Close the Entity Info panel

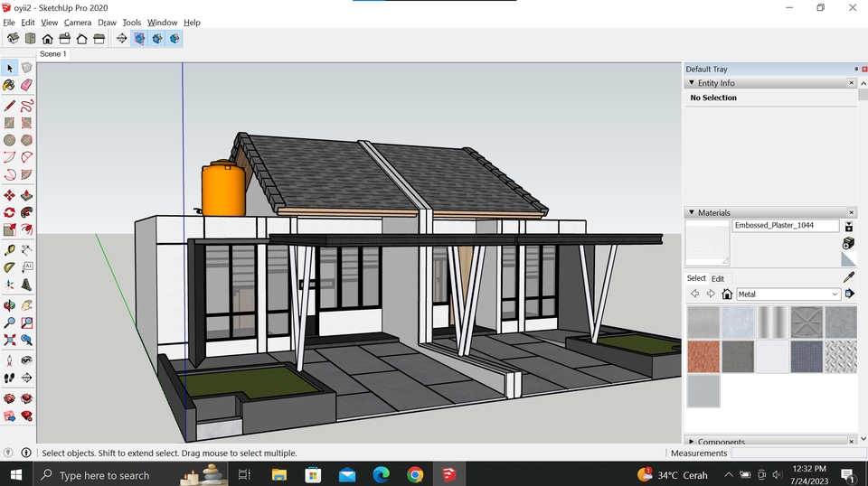852,82
